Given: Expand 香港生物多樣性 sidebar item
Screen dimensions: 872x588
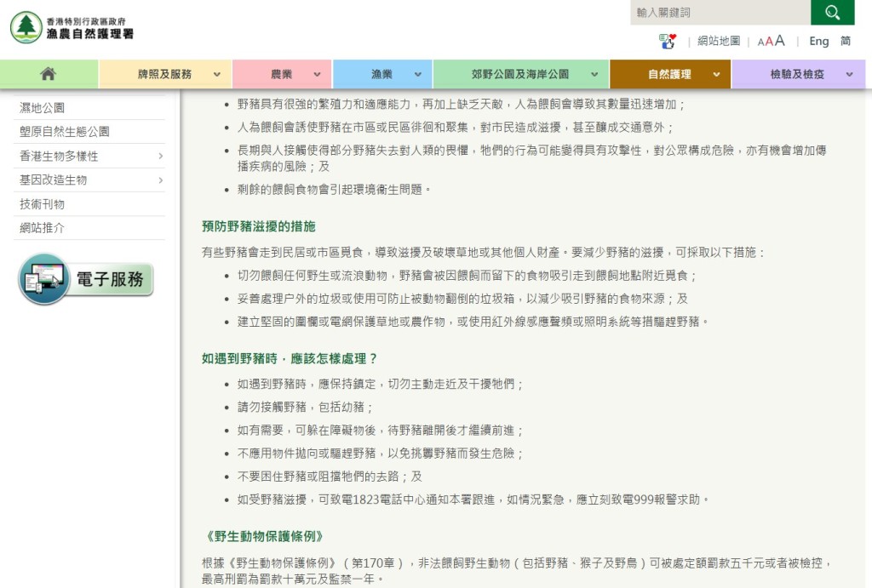Looking at the screenshot, I should (x=159, y=156).
